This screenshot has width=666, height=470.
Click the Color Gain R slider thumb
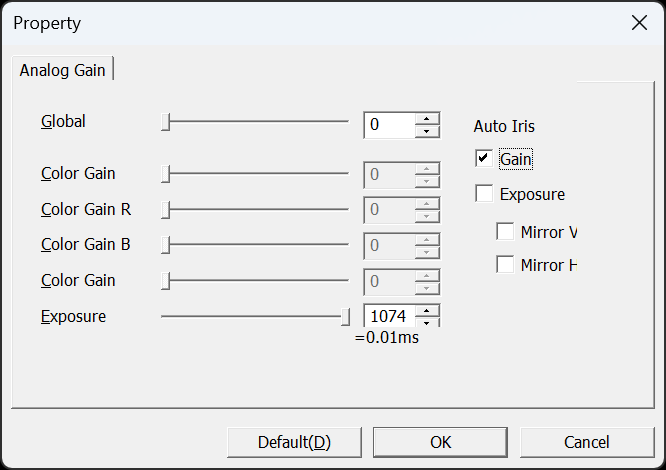pyautogui.click(x=166, y=210)
